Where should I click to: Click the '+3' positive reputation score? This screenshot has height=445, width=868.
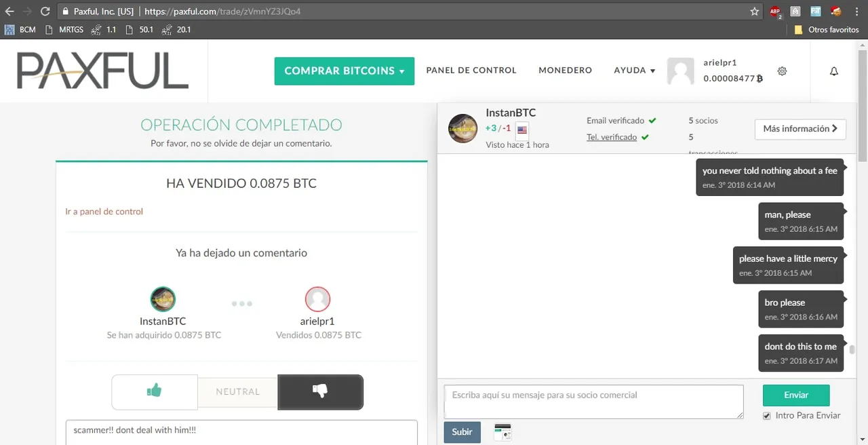[x=491, y=128]
